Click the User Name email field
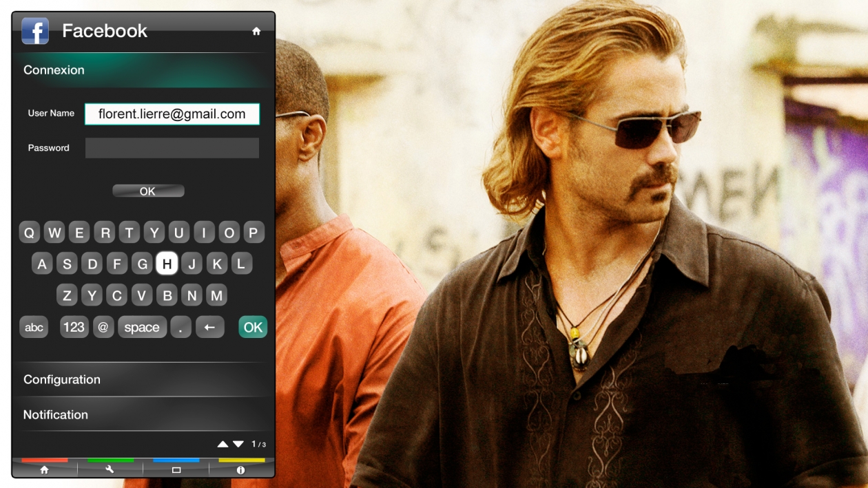Viewport: 868px width, 488px height. point(172,114)
